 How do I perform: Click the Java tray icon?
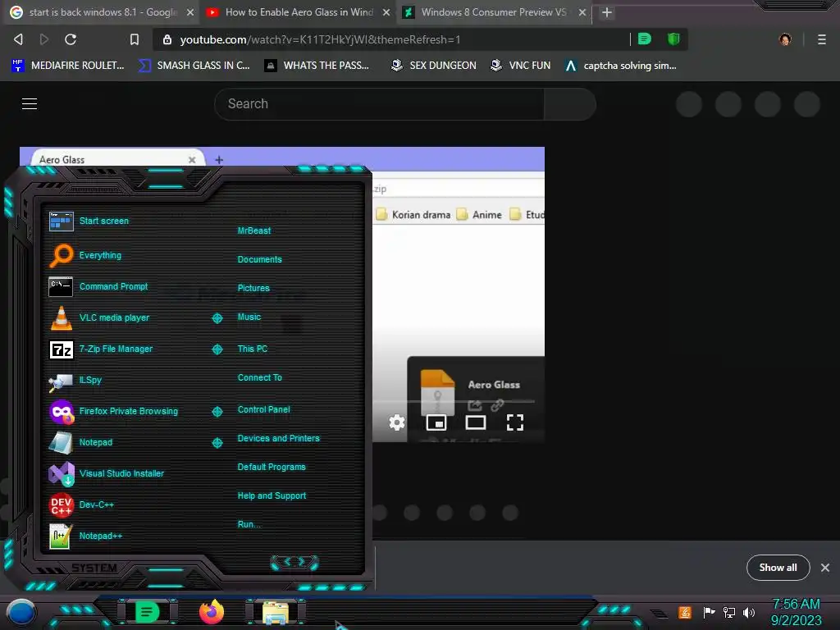click(x=684, y=612)
